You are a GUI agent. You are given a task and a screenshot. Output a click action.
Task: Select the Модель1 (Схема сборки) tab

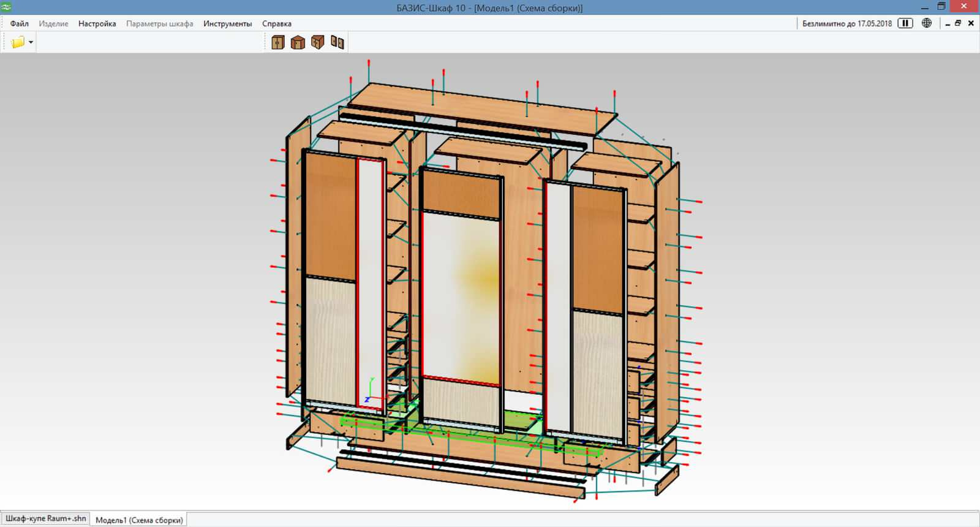pyautogui.click(x=139, y=520)
